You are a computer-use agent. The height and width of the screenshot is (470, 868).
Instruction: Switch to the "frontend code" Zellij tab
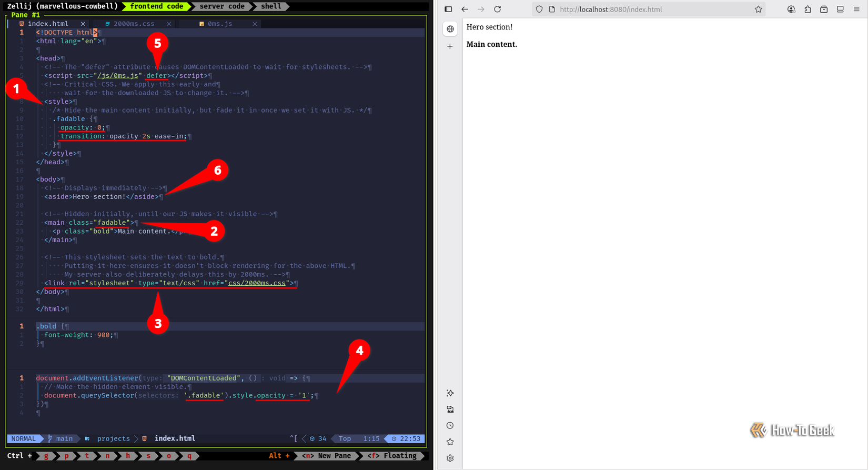[157, 6]
